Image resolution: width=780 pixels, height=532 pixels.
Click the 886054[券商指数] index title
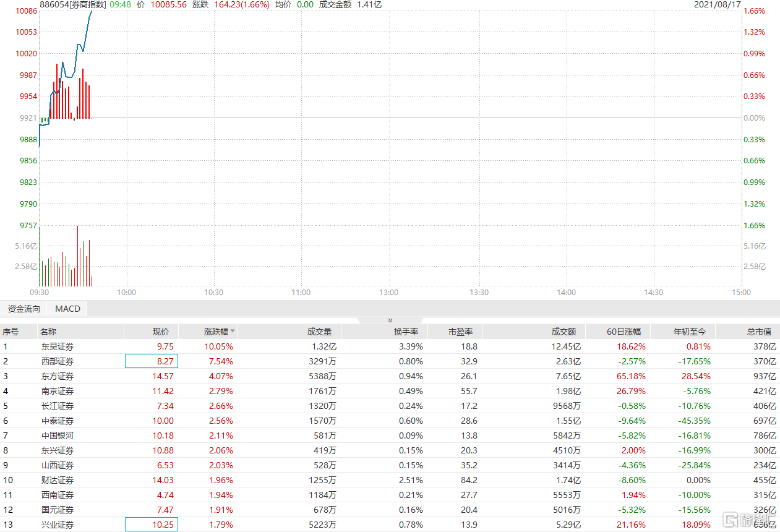73,4
